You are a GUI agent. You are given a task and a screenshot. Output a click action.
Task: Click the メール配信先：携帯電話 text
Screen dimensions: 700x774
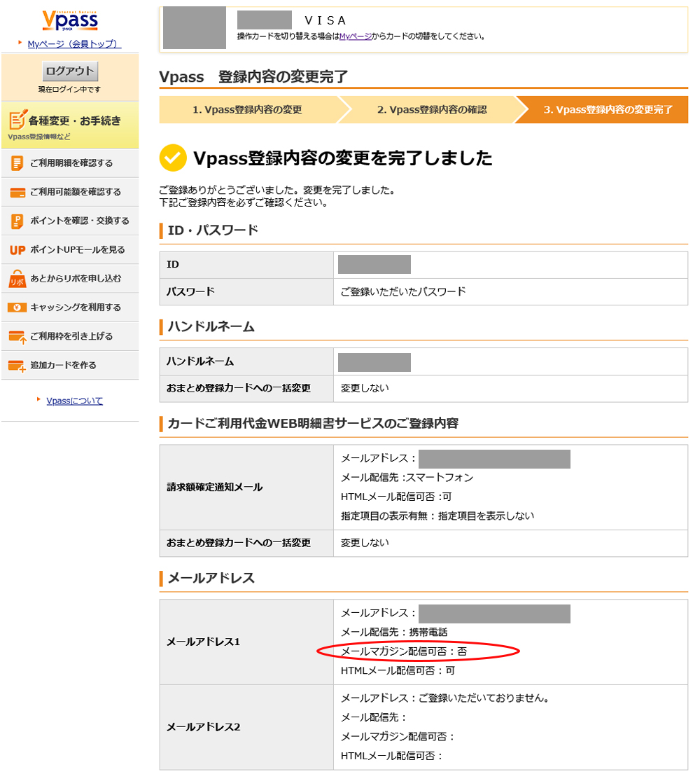(394, 633)
